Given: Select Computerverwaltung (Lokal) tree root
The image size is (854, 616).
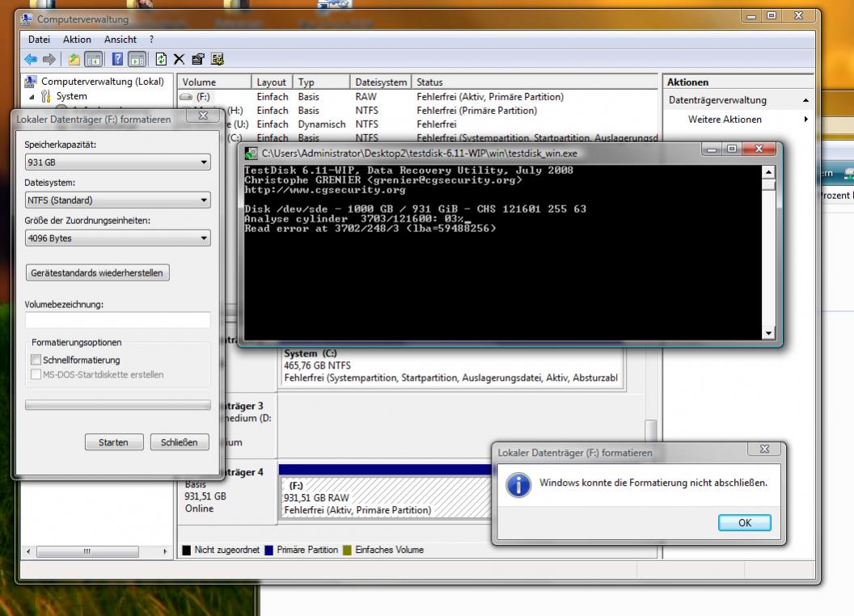Looking at the screenshot, I should (103, 82).
